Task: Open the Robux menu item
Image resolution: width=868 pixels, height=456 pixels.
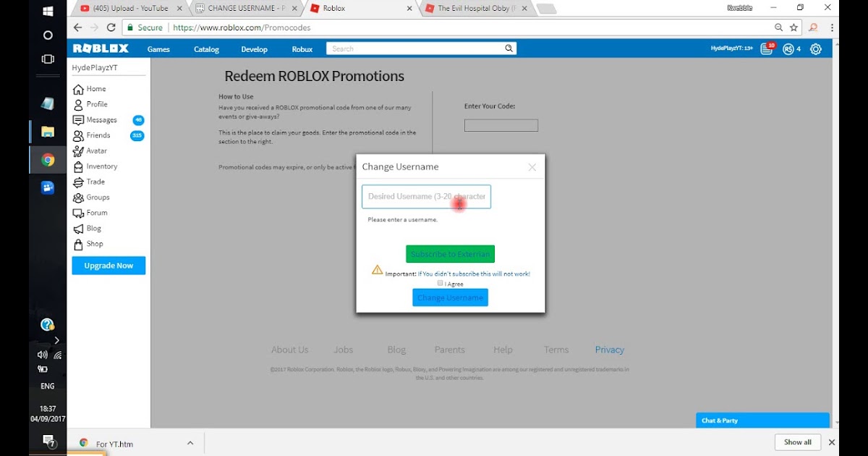Action: pyautogui.click(x=302, y=49)
